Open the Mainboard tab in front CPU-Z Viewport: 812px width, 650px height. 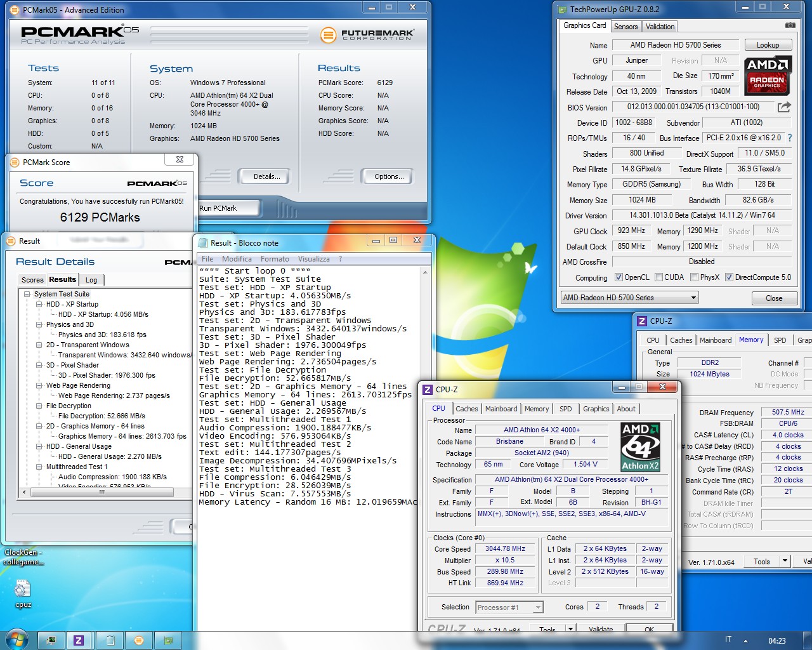click(501, 409)
